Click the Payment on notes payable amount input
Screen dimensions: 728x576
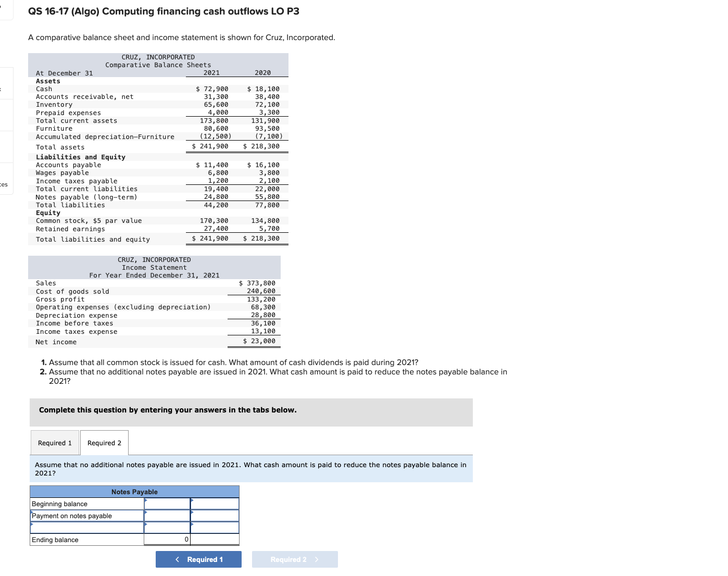click(x=167, y=516)
